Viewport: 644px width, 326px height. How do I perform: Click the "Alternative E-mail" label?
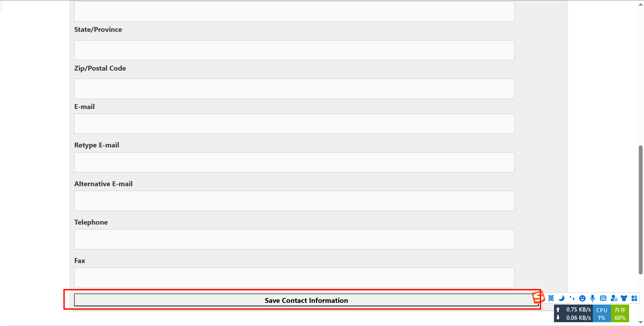coord(104,184)
